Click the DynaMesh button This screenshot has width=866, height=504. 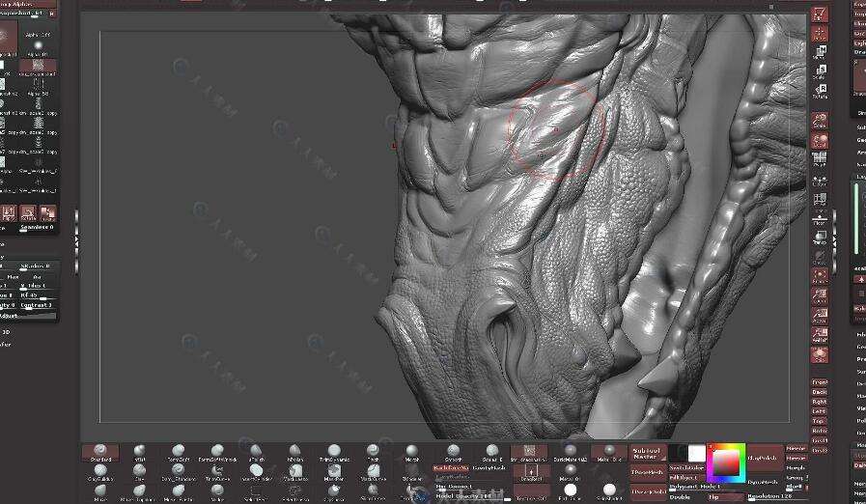tap(765, 483)
